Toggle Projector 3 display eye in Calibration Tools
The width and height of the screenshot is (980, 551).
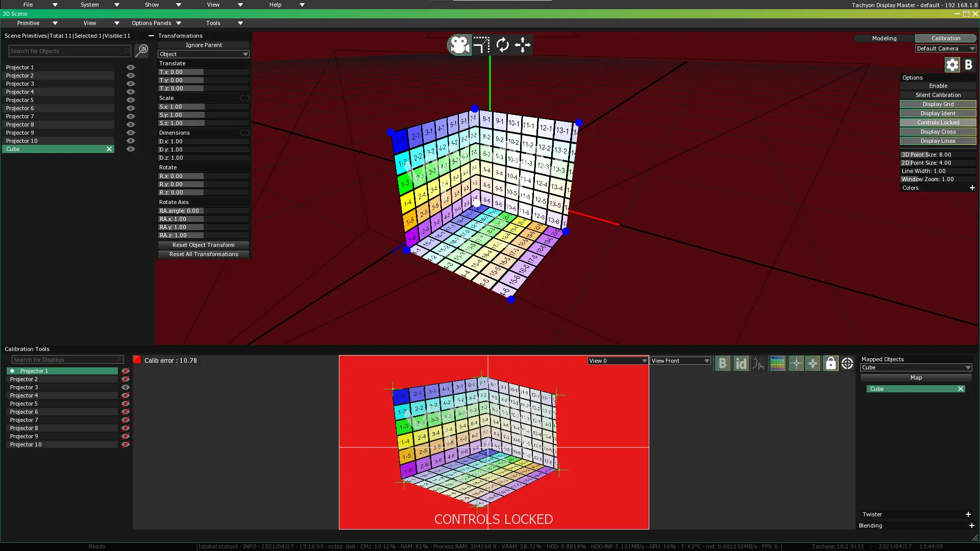[x=125, y=387]
